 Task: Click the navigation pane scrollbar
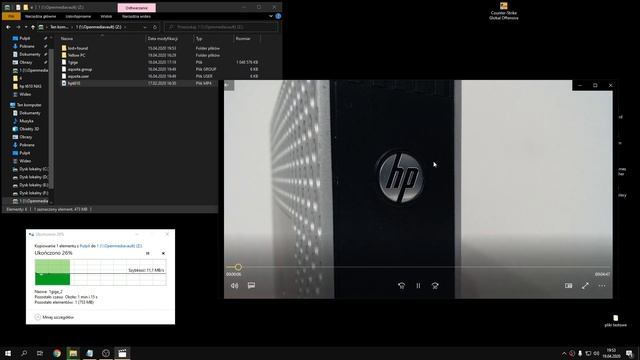[x=51, y=120]
